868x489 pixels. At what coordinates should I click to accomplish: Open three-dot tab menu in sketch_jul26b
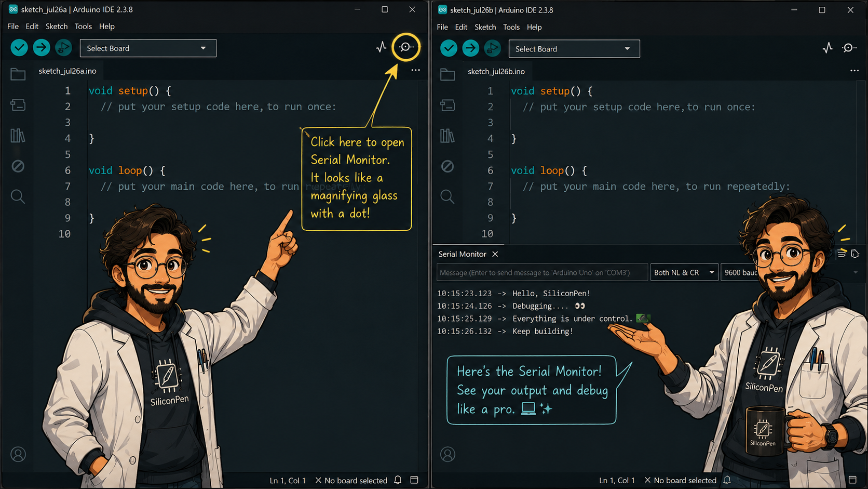(x=855, y=71)
